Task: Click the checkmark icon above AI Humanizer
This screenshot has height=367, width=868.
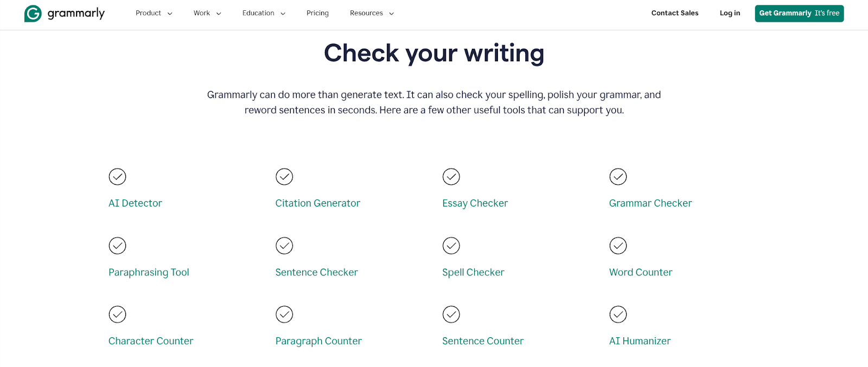Action: click(618, 314)
